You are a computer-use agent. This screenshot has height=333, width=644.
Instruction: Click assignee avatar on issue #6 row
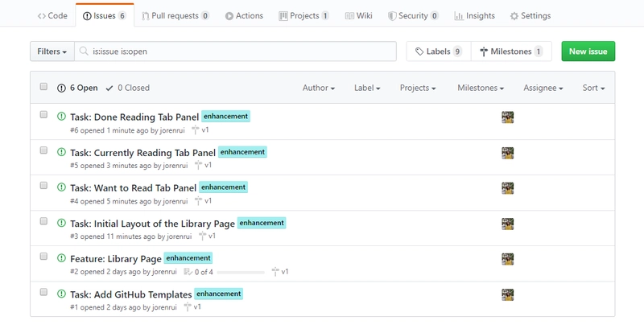click(x=507, y=117)
